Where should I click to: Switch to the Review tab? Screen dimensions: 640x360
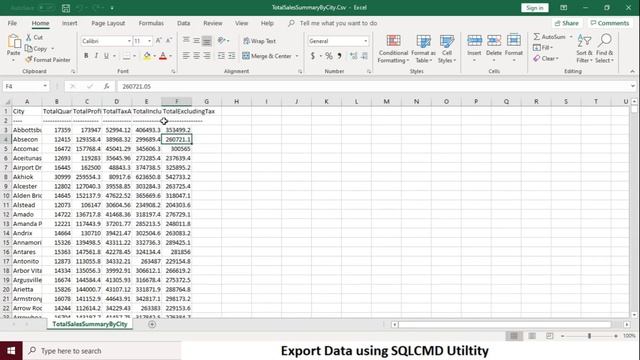click(x=213, y=23)
